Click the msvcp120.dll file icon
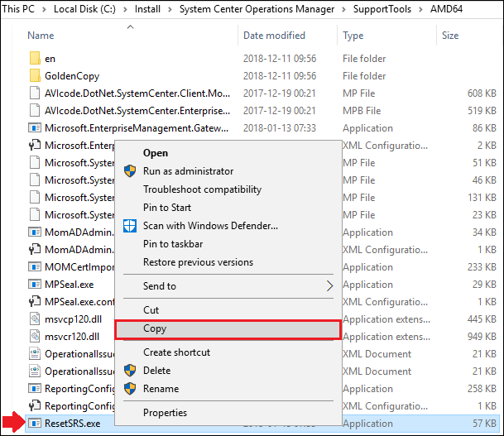Viewport: 504px width, 436px height. pos(35,319)
